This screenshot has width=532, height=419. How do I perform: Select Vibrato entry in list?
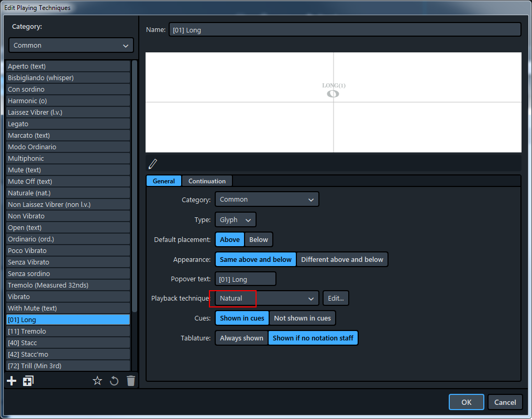tap(68, 297)
